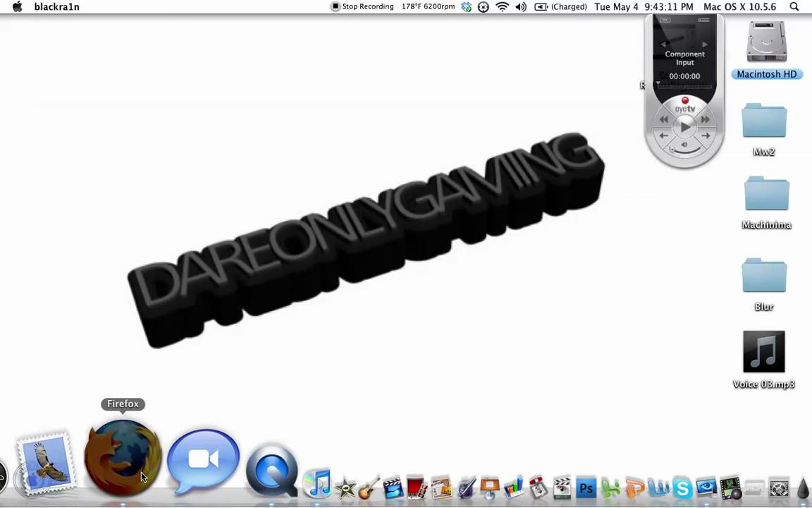This screenshot has height=508, width=812.
Task: Open Microsoft Excel green X icon
Action: [610, 488]
